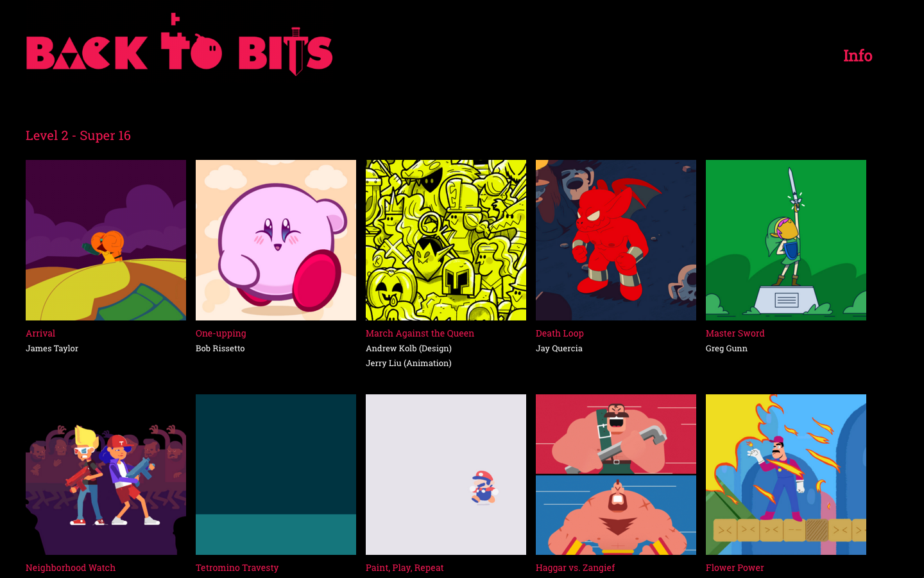The width and height of the screenshot is (924, 578).
Task: Click the Master Sword title link
Action: (735, 333)
